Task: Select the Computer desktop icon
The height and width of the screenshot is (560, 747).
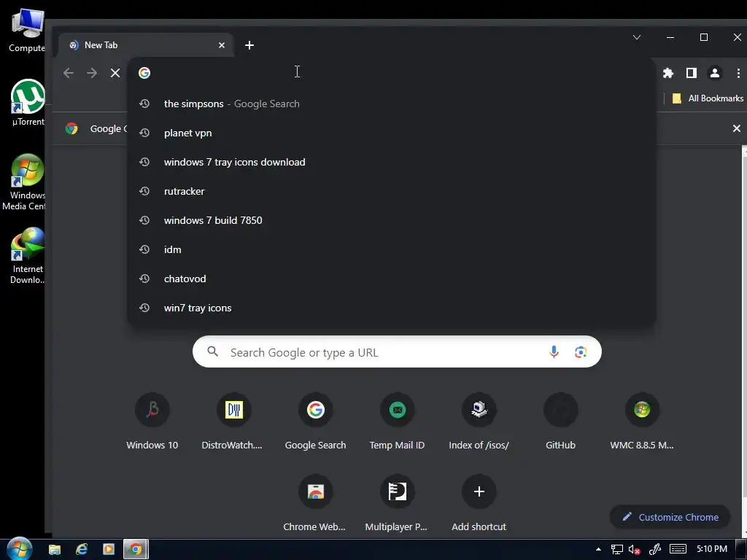Action: (x=28, y=30)
